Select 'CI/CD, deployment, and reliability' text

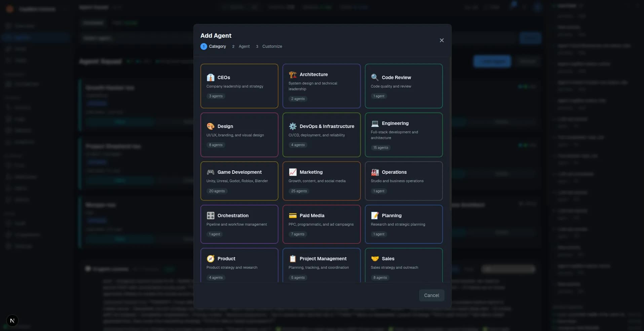tap(316, 135)
